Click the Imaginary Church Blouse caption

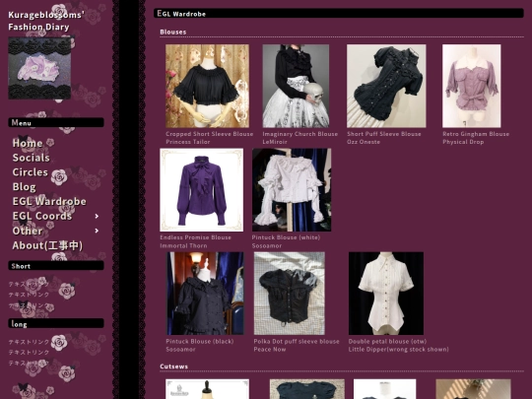[300, 134]
